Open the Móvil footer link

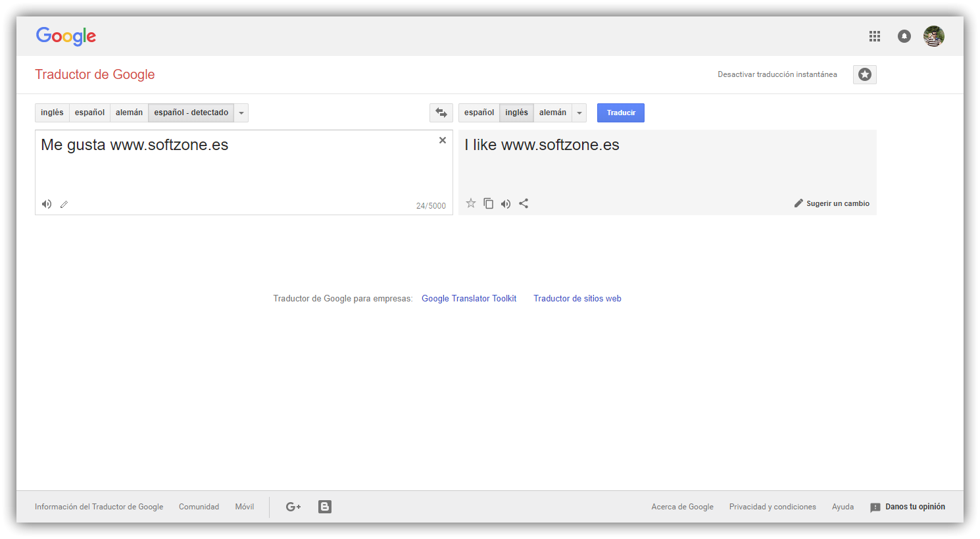coord(245,507)
